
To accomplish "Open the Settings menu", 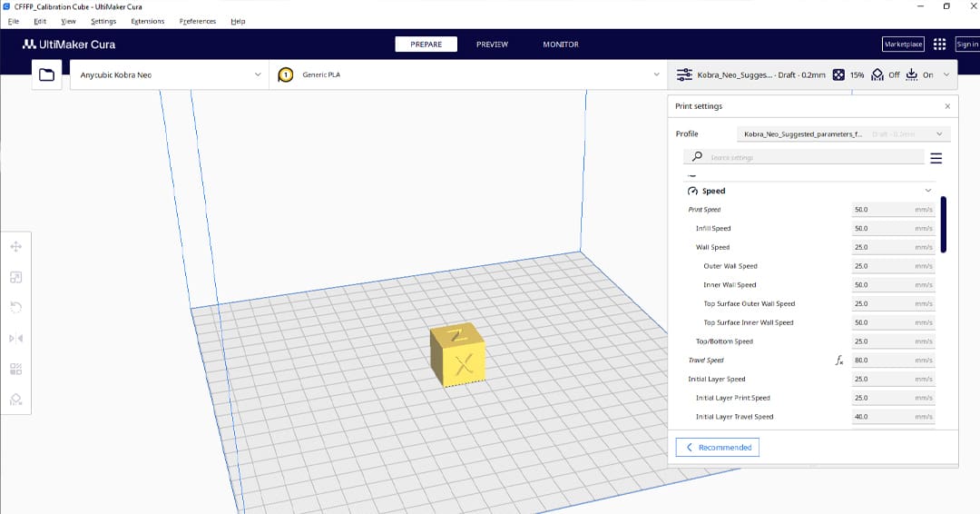I will [103, 21].
